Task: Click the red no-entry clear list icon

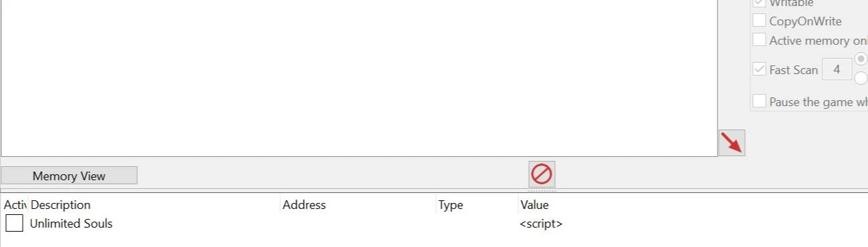Action: [542, 174]
